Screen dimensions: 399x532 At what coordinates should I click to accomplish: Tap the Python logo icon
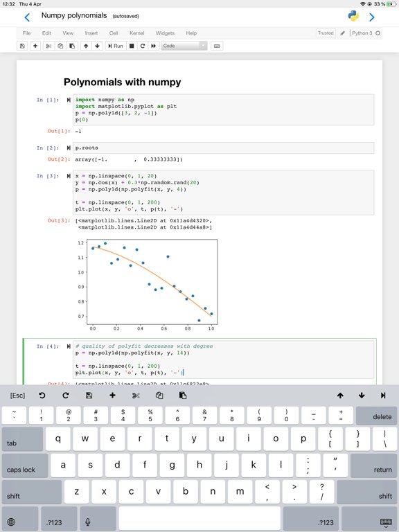(x=353, y=16)
